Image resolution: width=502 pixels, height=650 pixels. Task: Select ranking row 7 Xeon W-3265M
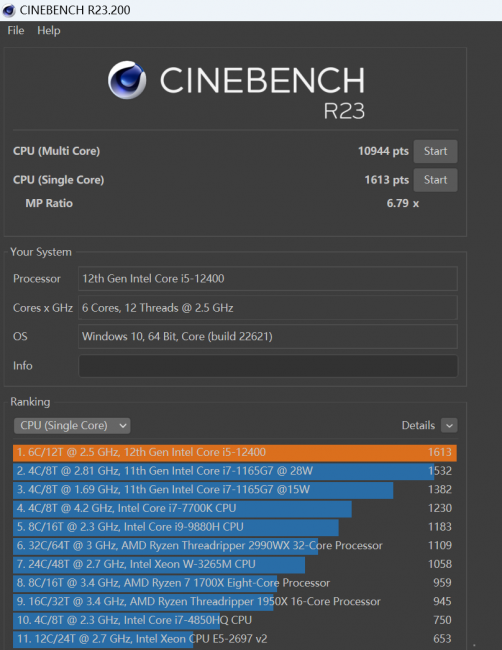pos(235,564)
